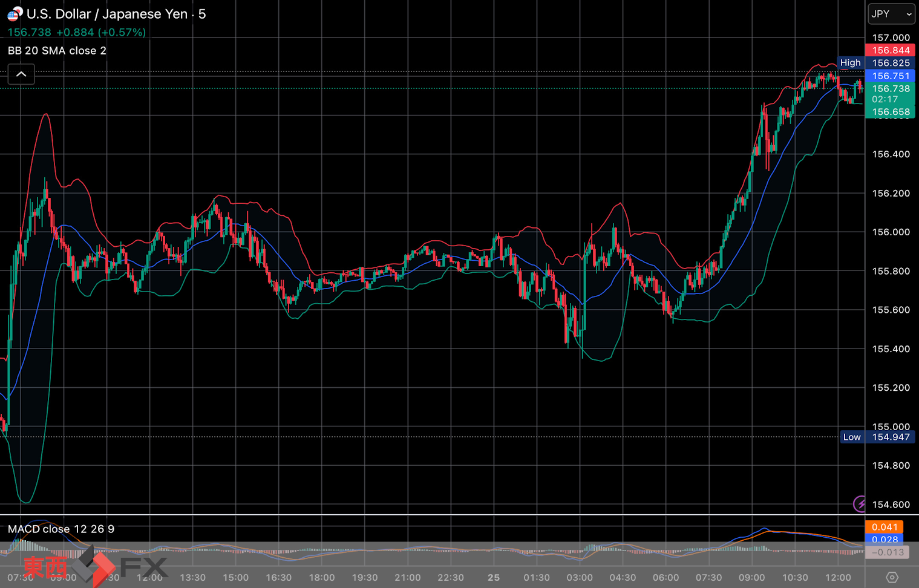This screenshot has height=588, width=919.
Task: Click the U.S. Dollar / Japanese Yen title
Action: (107, 14)
